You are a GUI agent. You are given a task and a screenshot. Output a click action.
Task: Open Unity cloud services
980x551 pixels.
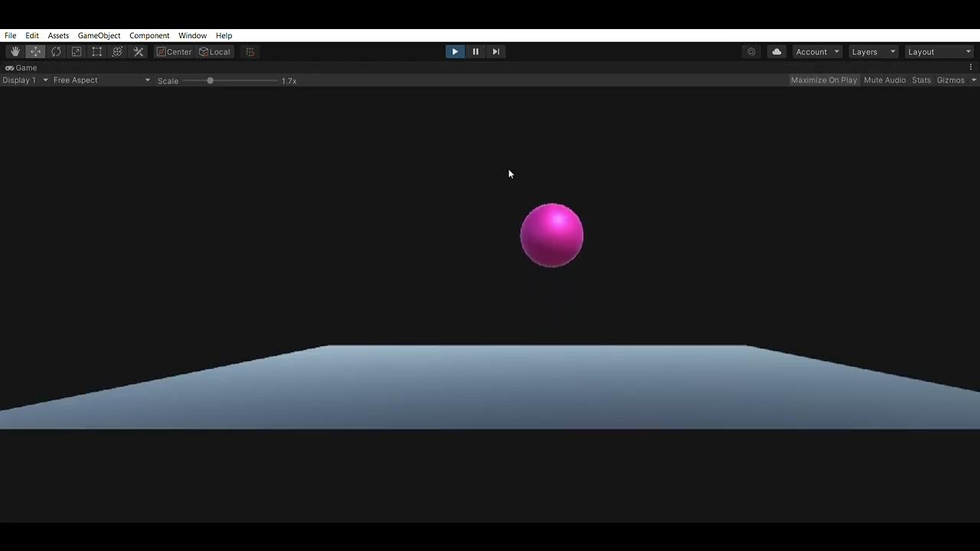tap(777, 51)
